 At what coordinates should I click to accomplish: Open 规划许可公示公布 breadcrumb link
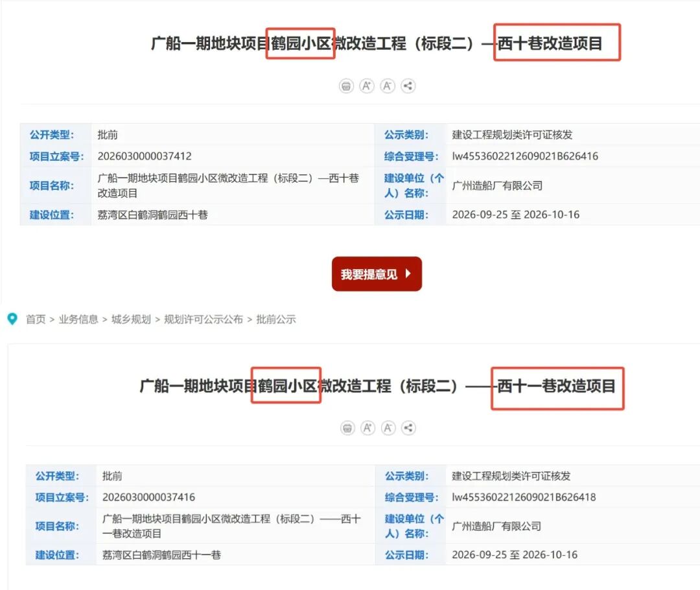click(x=204, y=320)
